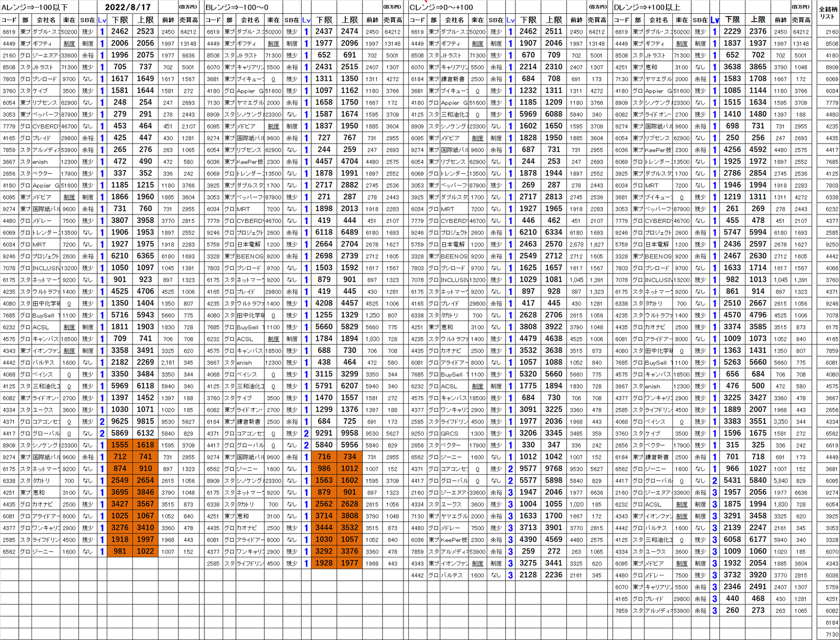Viewport: 840px width, 640px height.
Task: Click code '7859' in D range last row
Action: [x=621, y=610]
